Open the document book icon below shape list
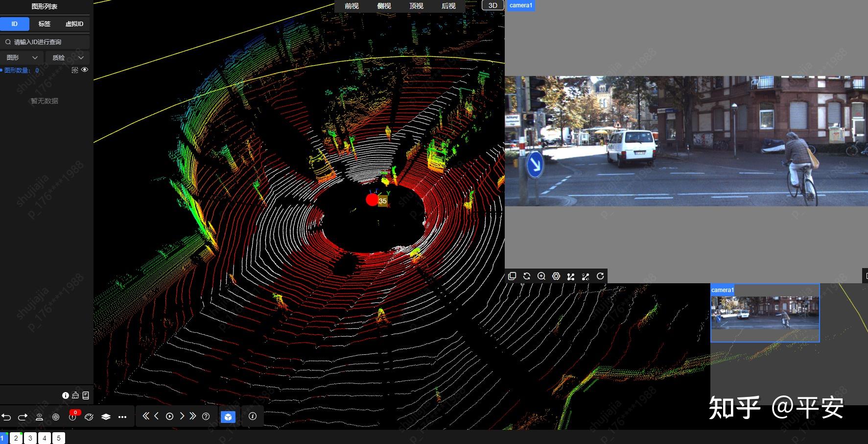The width and height of the screenshot is (868, 444). pos(86,395)
